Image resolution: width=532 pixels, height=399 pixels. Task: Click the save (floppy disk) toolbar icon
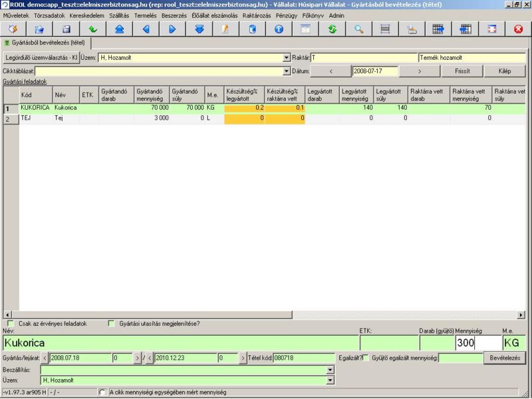coord(66,29)
